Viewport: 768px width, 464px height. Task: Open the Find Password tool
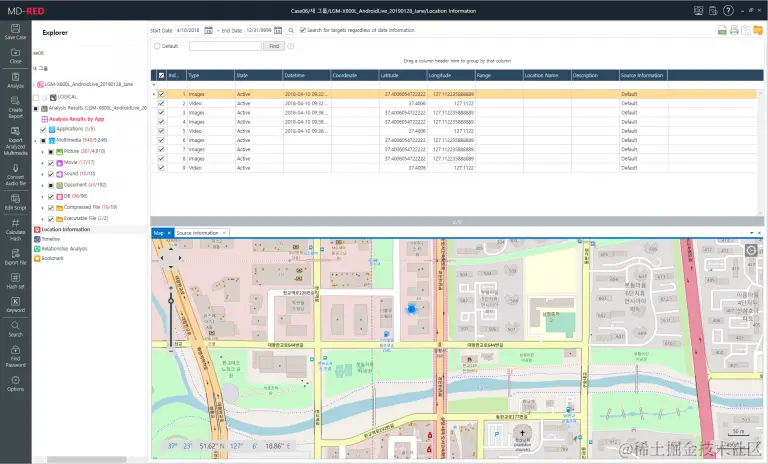(15, 356)
